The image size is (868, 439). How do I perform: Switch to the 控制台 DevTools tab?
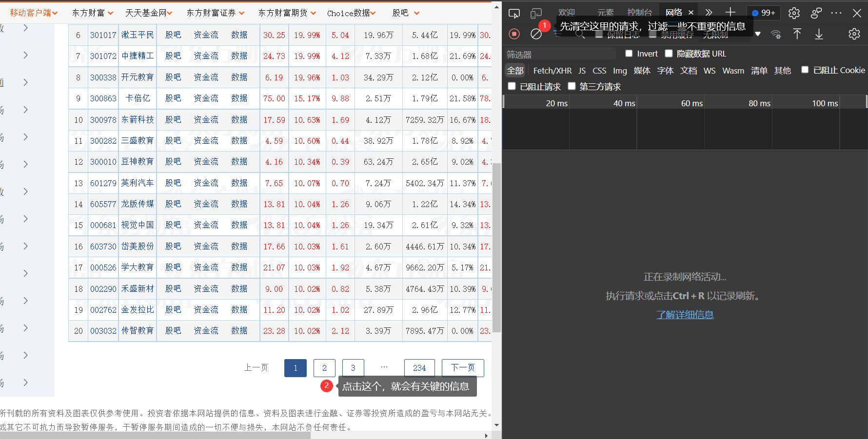tap(640, 13)
